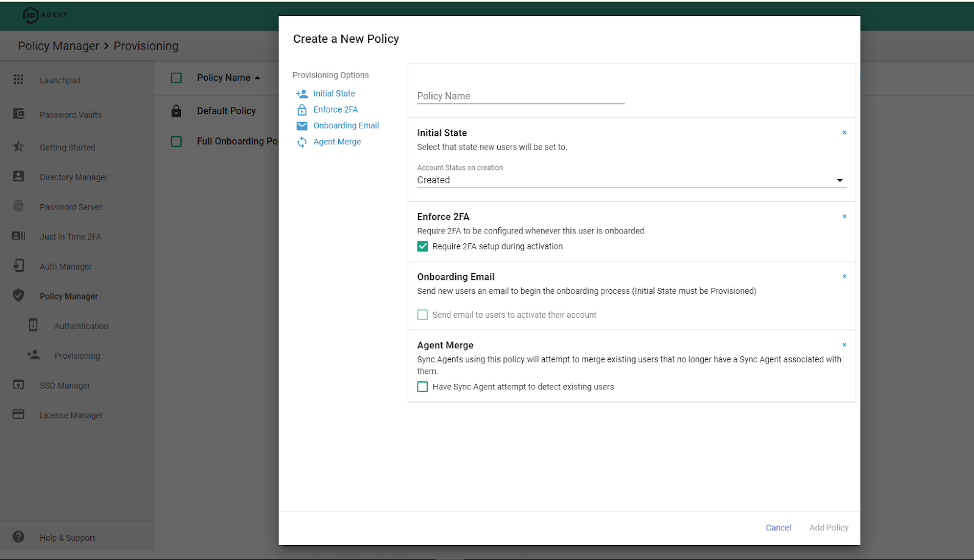Focus the Policy Name input field
This screenshot has width=974, height=560.
point(521,96)
